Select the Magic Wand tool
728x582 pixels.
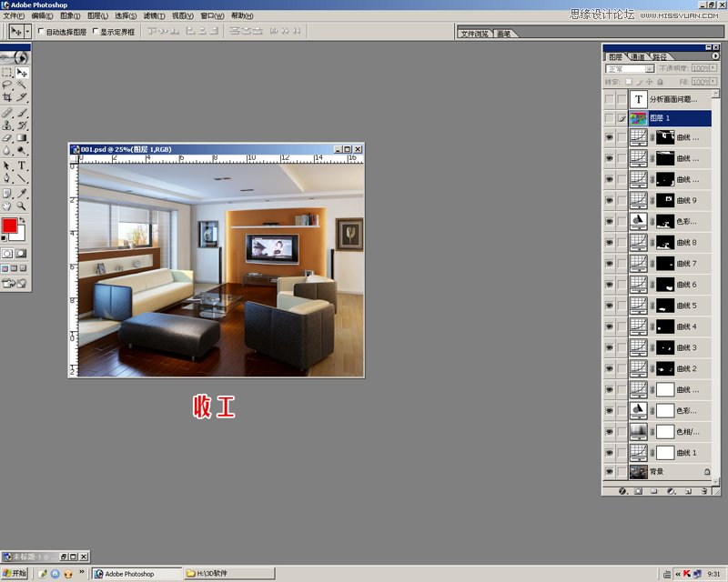(x=22, y=85)
